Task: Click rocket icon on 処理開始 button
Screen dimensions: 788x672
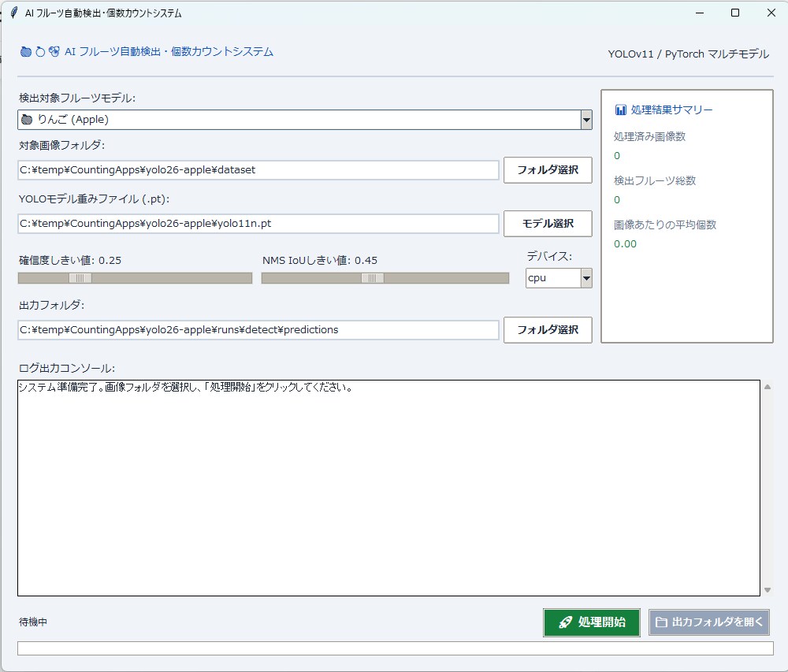Action: click(566, 622)
